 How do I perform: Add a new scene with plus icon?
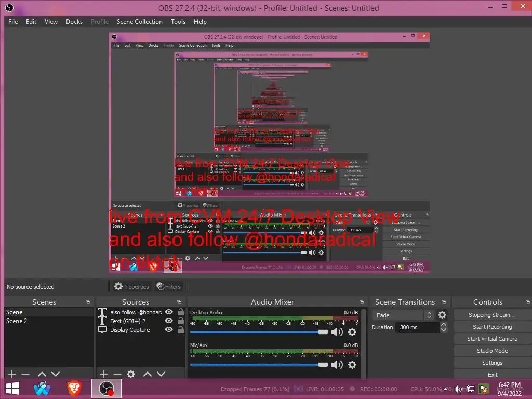pos(12,374)
